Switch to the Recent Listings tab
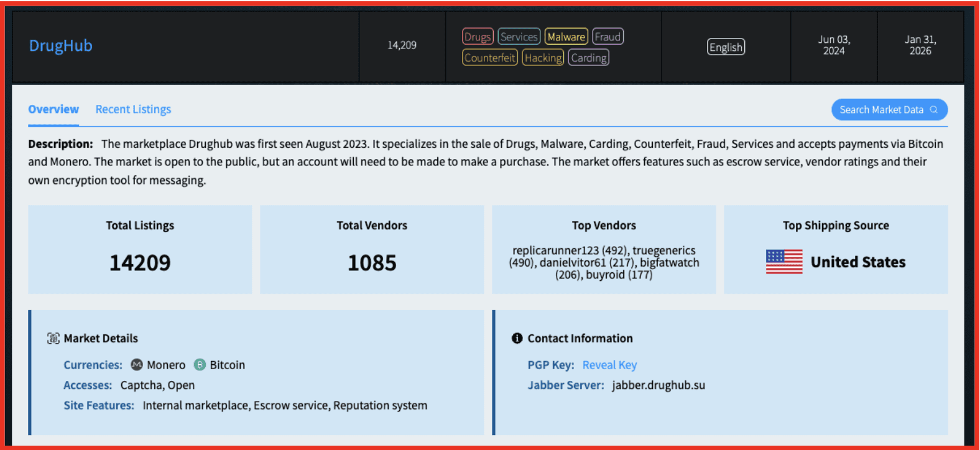Screen dimensions: 980x450 [x=133, y=109]
